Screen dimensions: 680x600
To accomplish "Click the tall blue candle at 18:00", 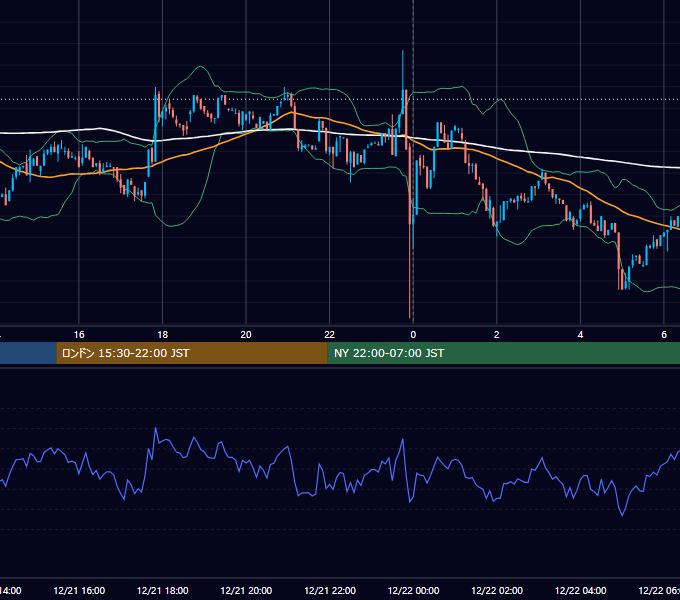I will (155, 125).
